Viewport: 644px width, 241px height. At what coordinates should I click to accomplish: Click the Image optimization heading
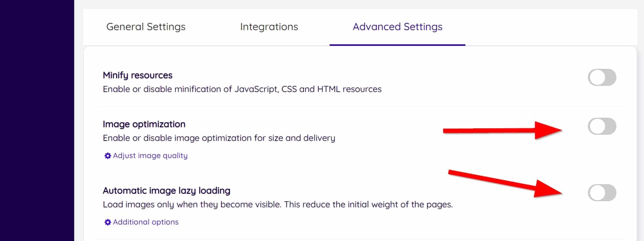(144, 124)
